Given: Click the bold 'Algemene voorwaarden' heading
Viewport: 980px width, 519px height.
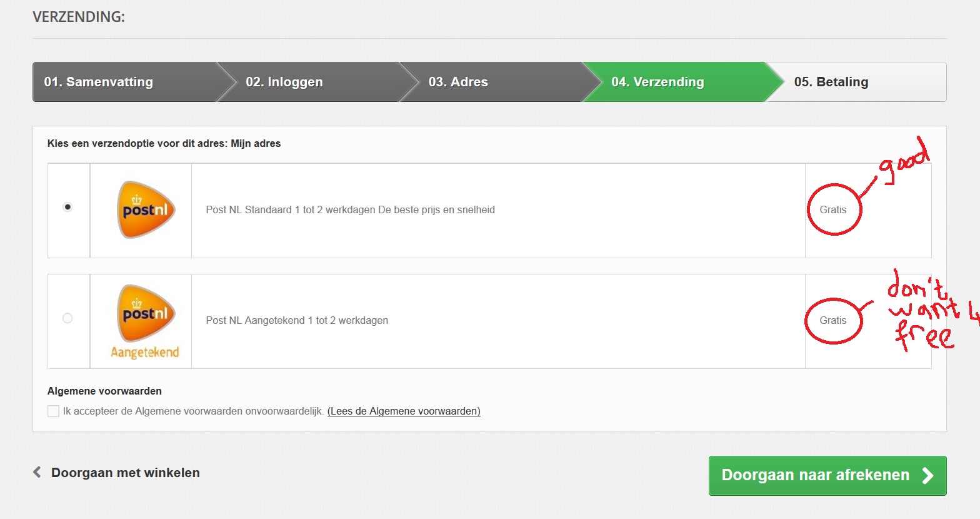Looking at the screenshot, I should point(104,391).
